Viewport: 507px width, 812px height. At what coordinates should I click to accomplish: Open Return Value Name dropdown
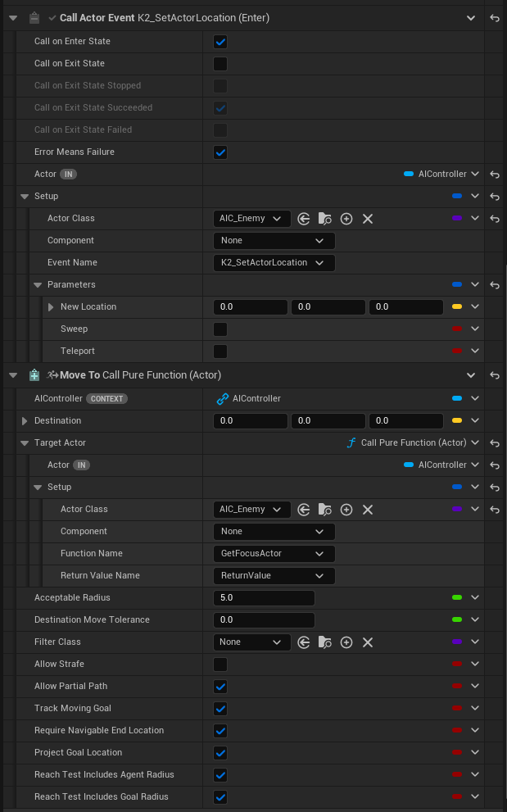pos(274,576)
